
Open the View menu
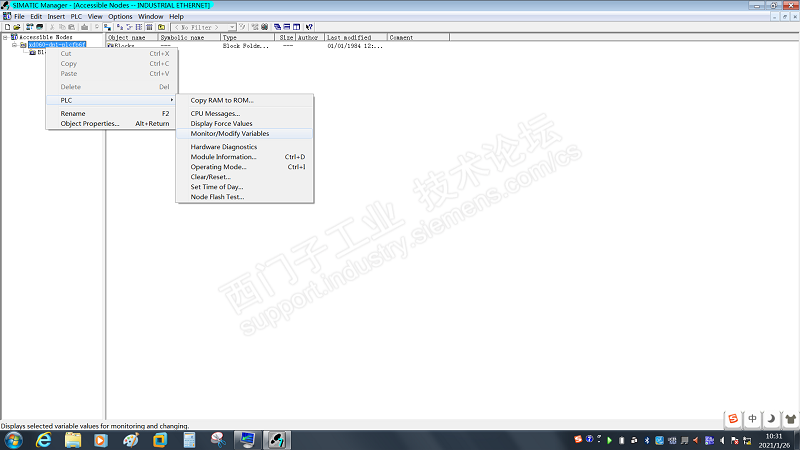tap(95, 16)
